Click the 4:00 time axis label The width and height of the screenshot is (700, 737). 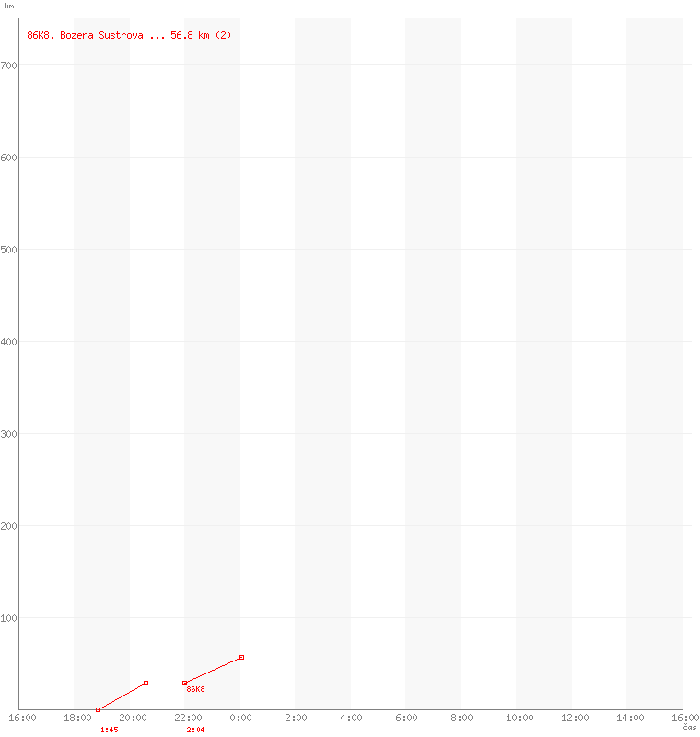coord(352,718)
